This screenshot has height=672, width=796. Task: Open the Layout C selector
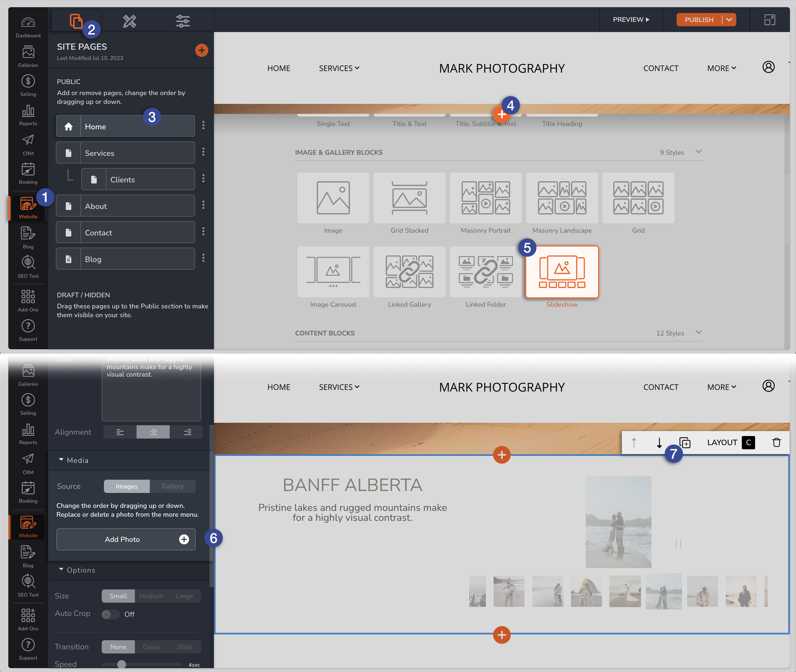pos(748,442)
